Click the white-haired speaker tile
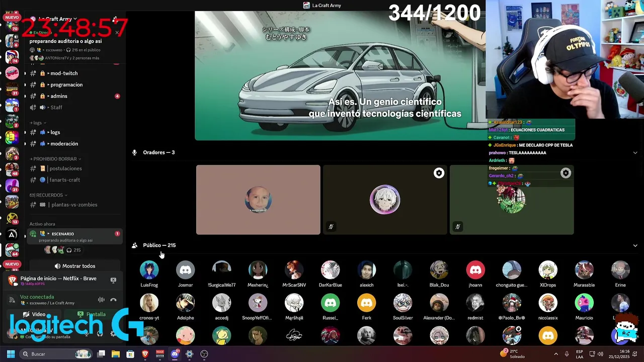Screen dimensions: 644x362 (385, 200)
